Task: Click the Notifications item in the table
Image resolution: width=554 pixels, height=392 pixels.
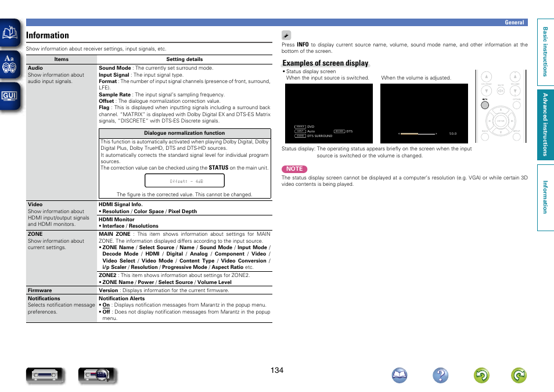Action: click(44, 299)
